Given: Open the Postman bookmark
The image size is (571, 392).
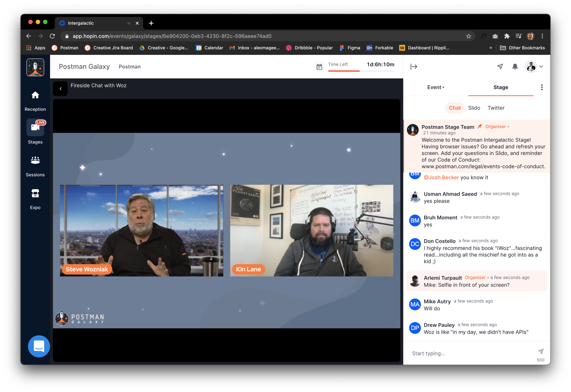Looking at the screenshot, I should (65, 48).
